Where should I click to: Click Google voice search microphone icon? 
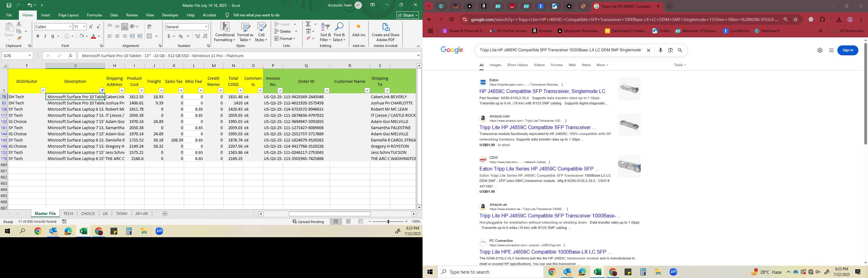click(660, 50)
